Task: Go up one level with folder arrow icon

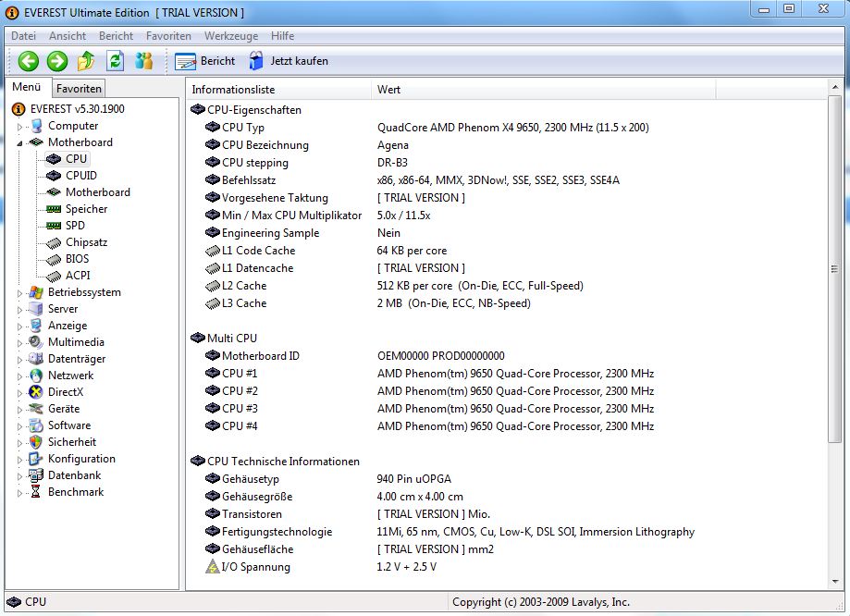Action: pyautogui.click(x=86, y=61)
